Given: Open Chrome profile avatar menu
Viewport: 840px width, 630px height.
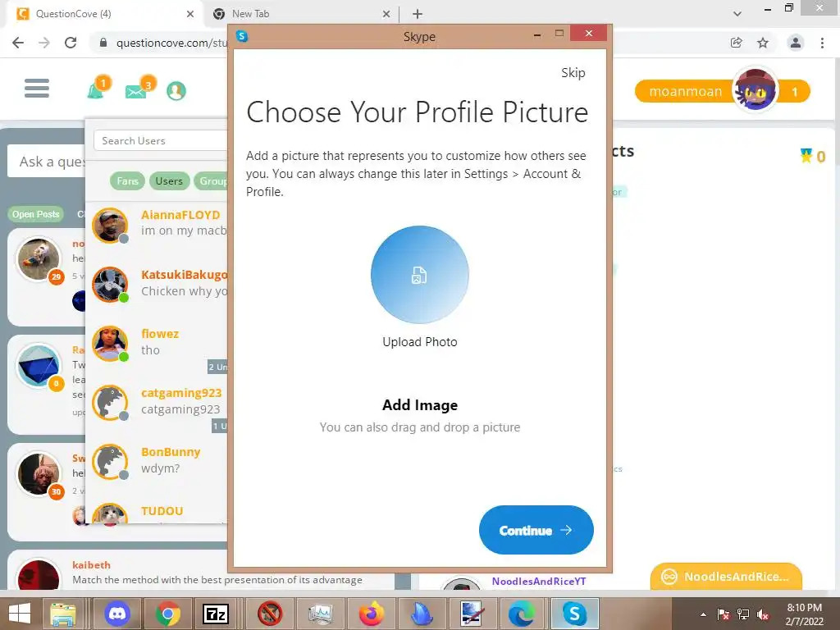Looking at the screenshot, I should pos(796,43).
